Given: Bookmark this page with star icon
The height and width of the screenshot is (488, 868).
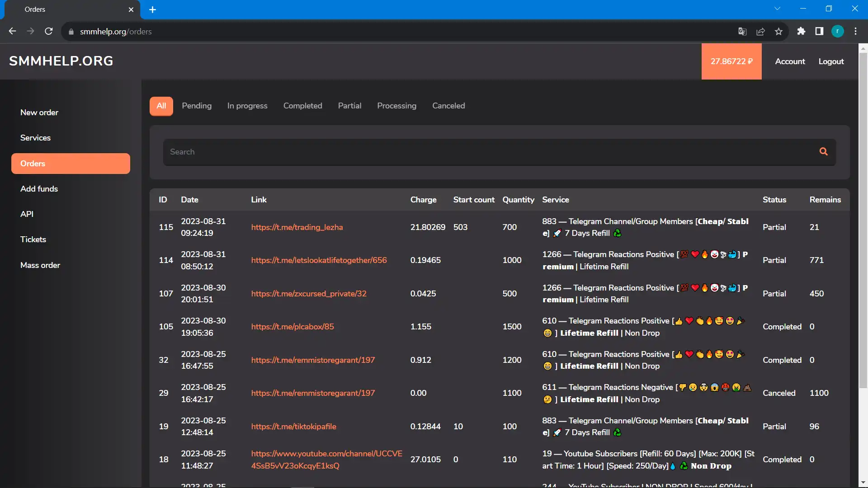Looking at the screenshot, I should coord(778,31).
